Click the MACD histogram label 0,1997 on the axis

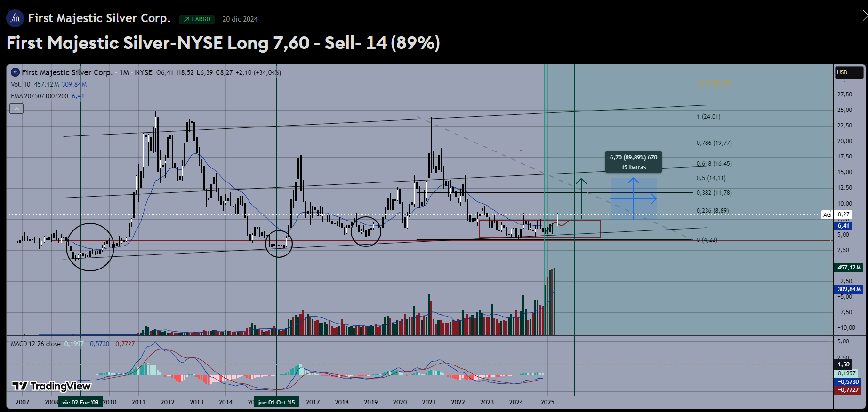[847, 373]
